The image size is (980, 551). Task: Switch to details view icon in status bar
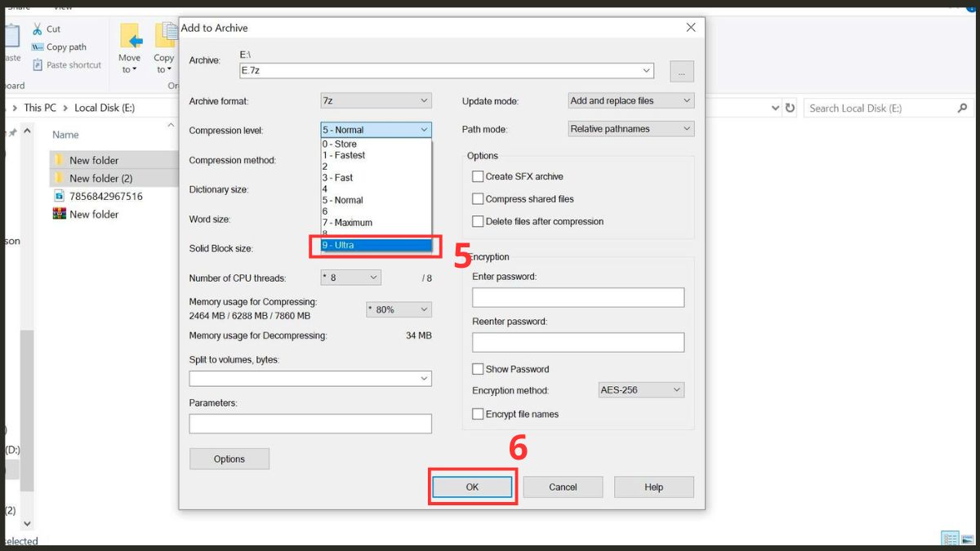950,539
